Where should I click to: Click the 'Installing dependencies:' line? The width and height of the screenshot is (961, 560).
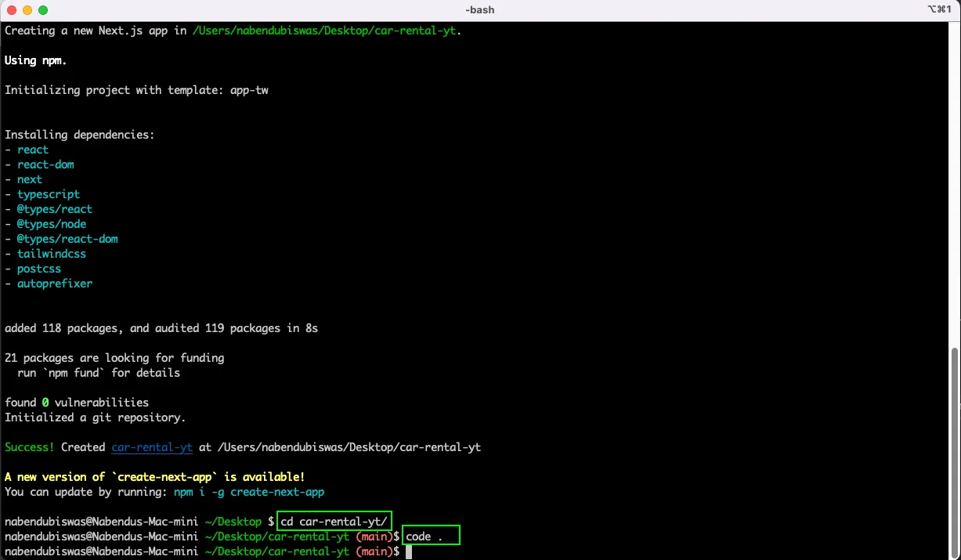click(80, 135)
